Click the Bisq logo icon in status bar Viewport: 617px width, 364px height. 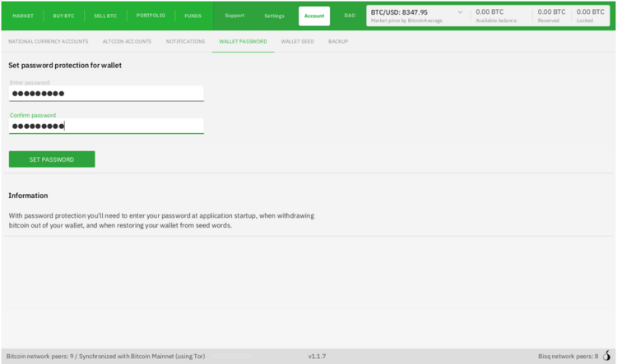pos(608,356)
